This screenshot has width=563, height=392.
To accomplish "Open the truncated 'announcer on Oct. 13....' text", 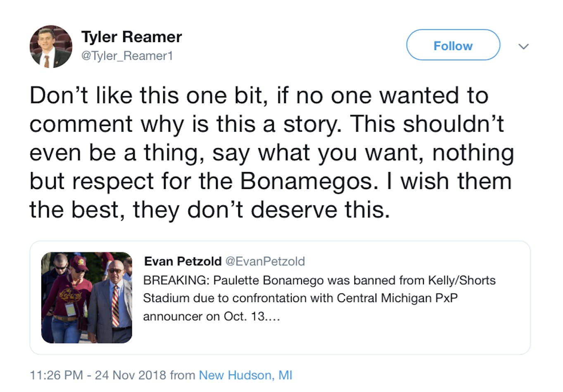I will pyautogui.click(x=211, y=316).
